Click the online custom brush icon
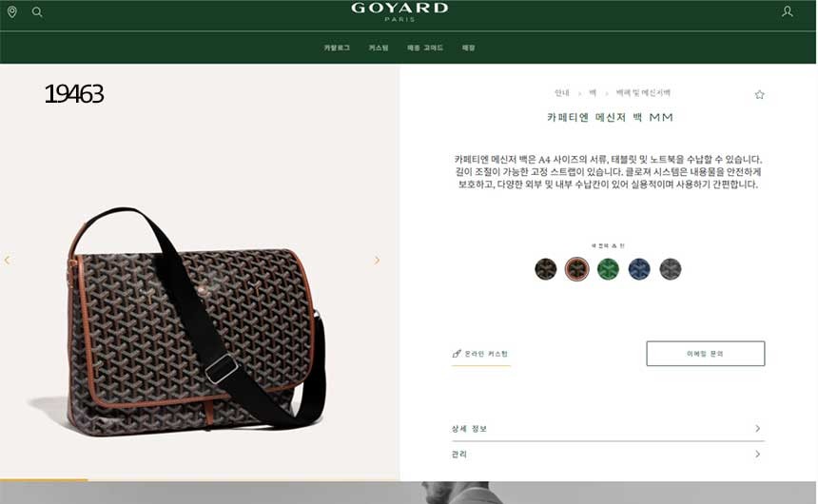Viewport: 818px width, 504px height. (x=457, y=354)
